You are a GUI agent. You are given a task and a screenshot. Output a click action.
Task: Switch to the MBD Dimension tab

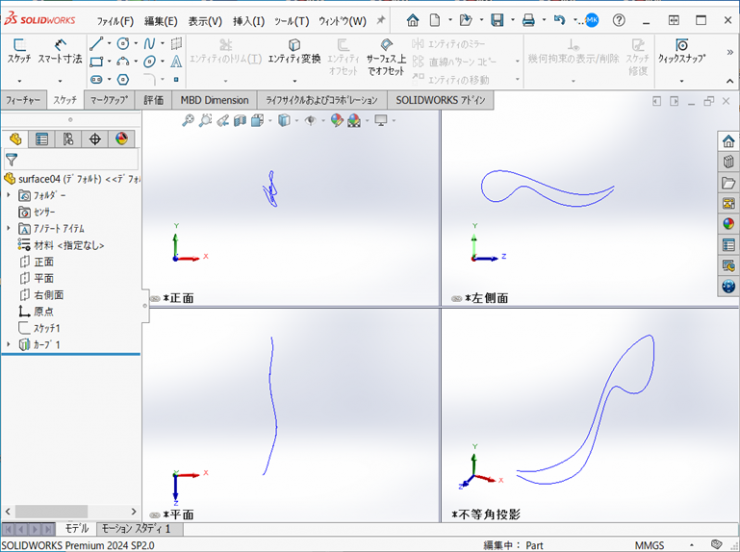pyautogui.click(x=214, y=100)
